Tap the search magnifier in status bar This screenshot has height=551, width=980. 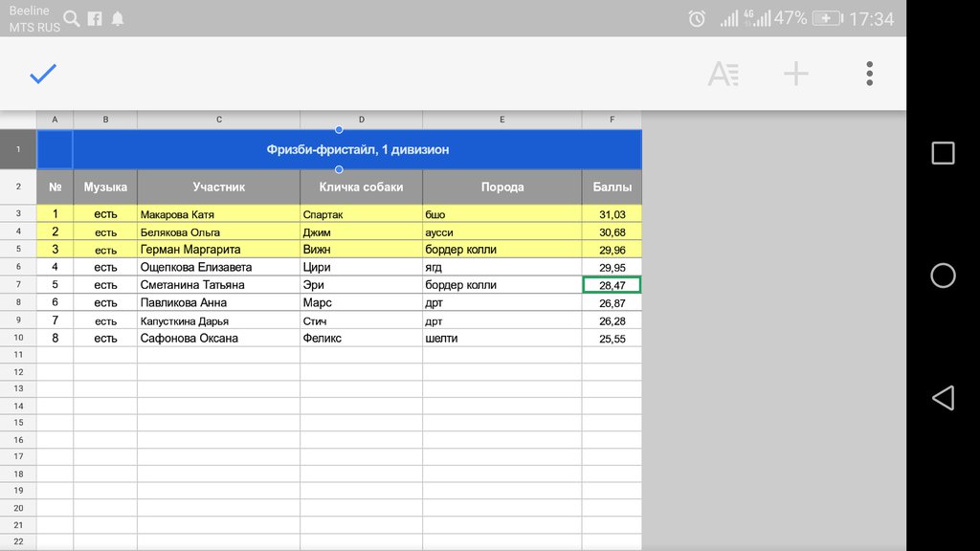72,19
